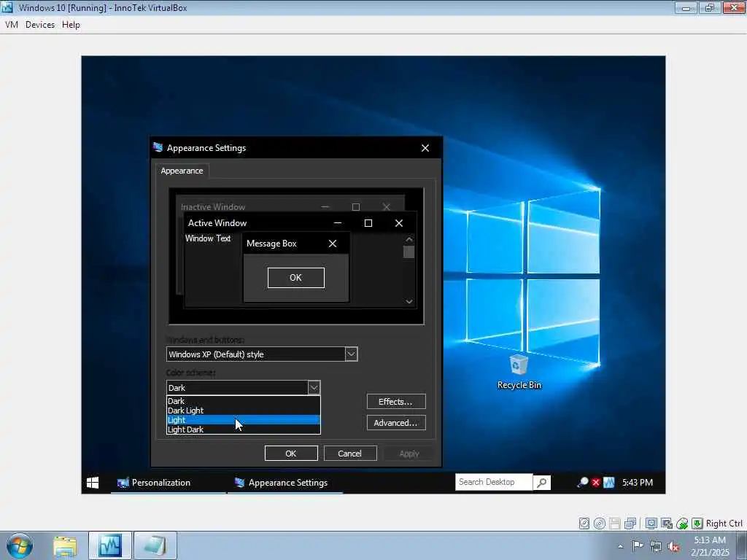Click the VirtualBox floppy disk status icon
The width and height of the screenshot is (747, 560).
614,524
